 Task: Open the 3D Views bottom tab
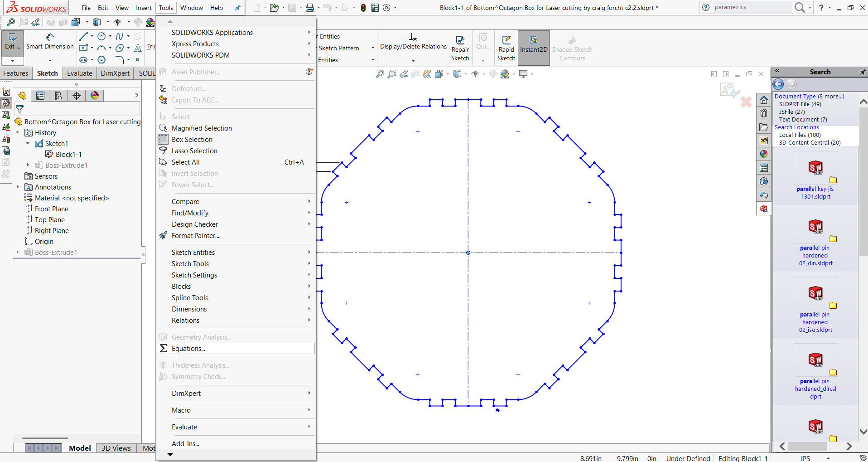coord(116,448)
